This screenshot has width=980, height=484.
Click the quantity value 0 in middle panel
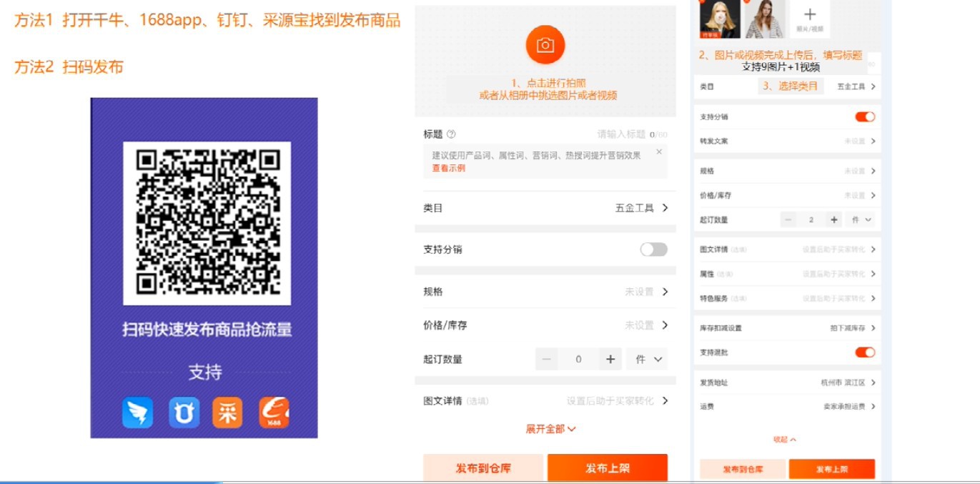pyautogui.click(x=578, y=360)
